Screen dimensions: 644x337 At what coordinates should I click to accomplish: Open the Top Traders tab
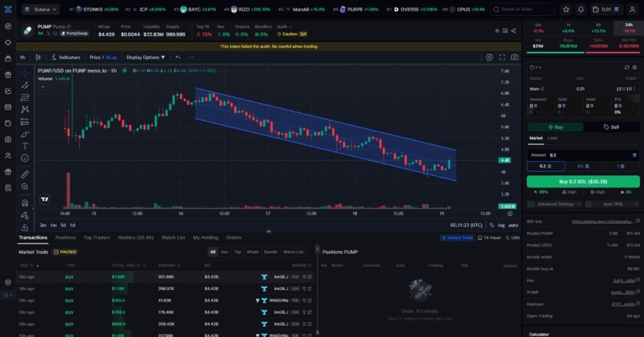[x=96, y=238]
